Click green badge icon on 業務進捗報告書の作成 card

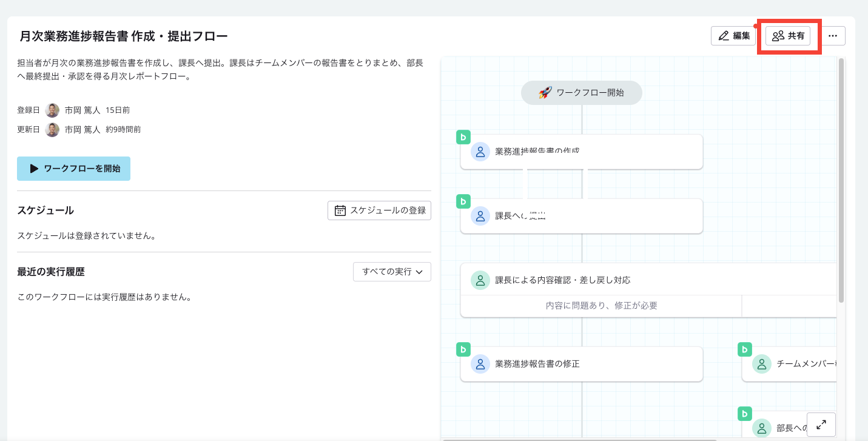(463, 137)
